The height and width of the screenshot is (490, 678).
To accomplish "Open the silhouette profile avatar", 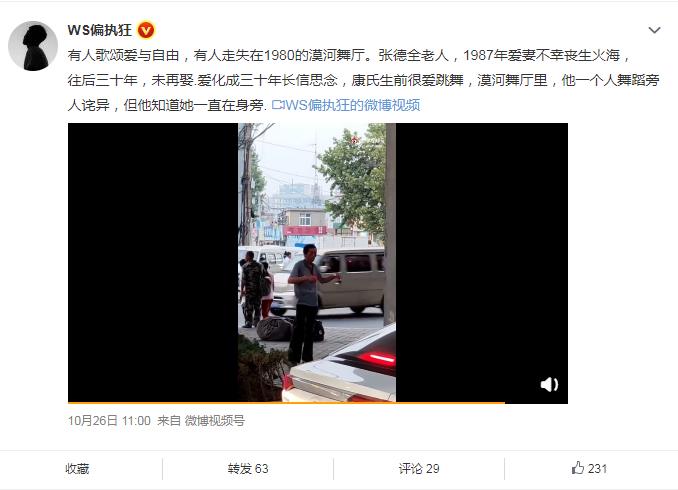I will pos(33,46).
